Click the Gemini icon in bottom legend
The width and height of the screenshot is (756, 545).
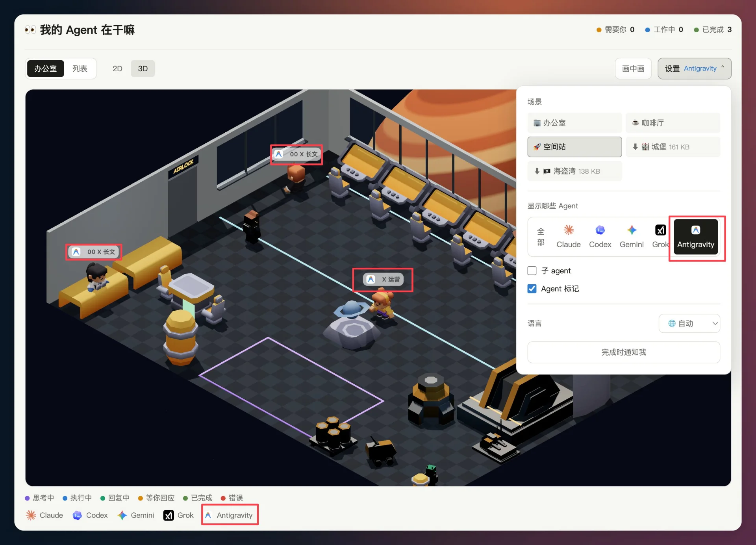click(x=122, y=515)
